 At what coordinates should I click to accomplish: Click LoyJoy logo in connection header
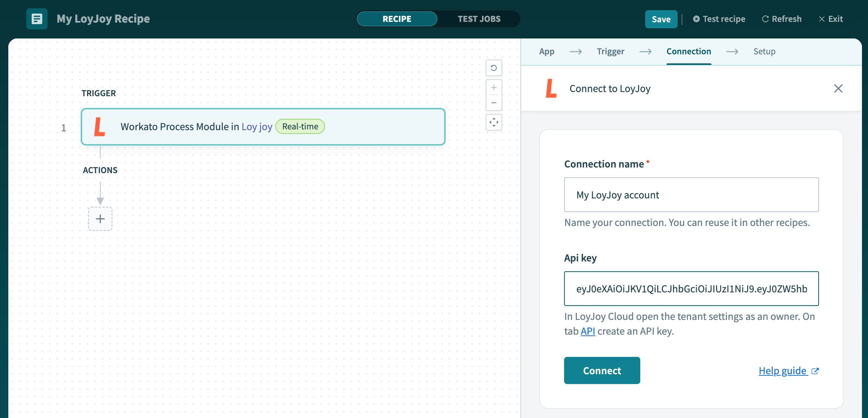(x=551, y=88)
